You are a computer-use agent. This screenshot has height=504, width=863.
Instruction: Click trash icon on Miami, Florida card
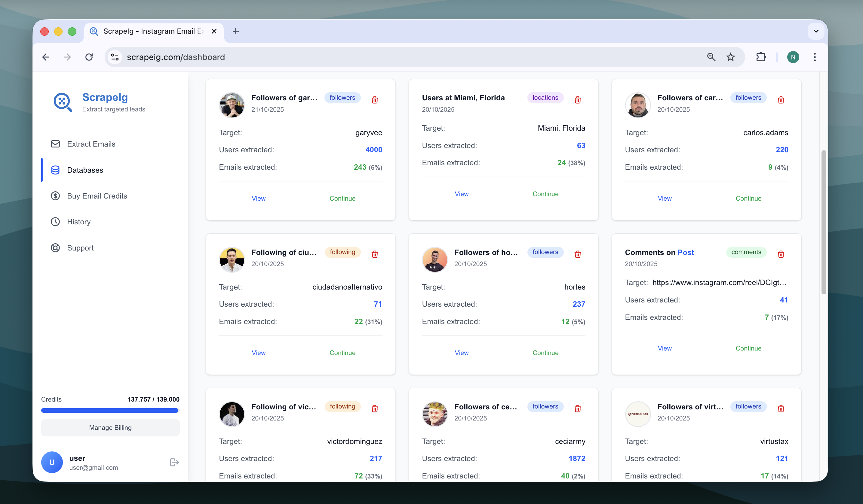tap(577, 100)
